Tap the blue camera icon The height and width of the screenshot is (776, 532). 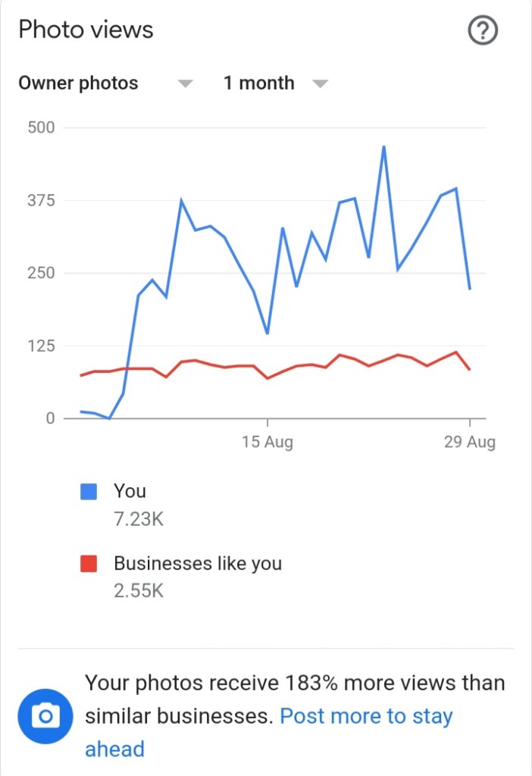pos(45,716)
